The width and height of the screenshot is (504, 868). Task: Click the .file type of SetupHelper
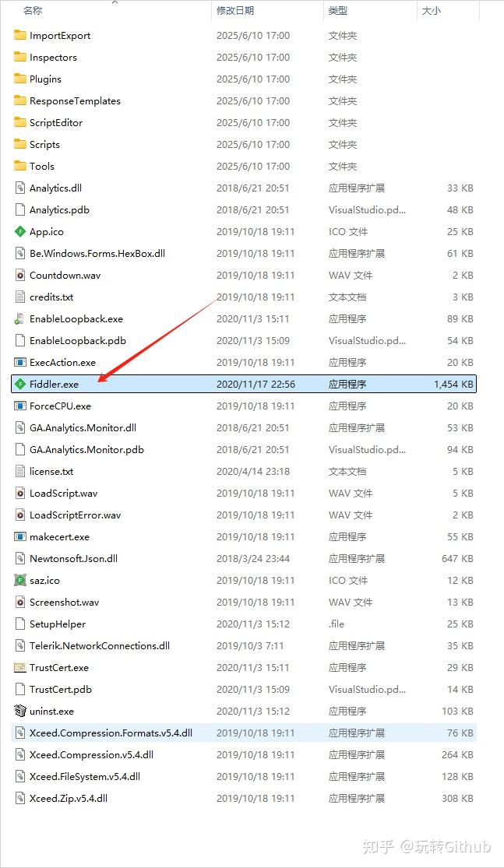337,624
